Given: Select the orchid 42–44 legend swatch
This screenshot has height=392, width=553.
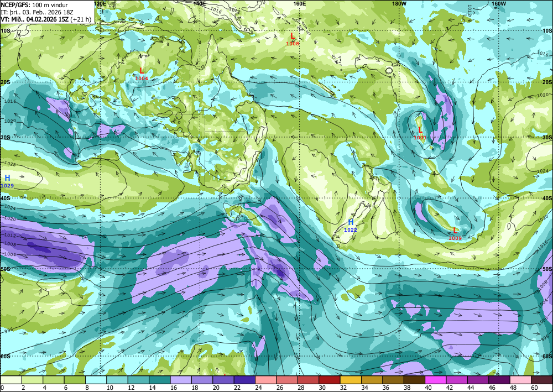Looking at the screenshot, I should point(457,380).
